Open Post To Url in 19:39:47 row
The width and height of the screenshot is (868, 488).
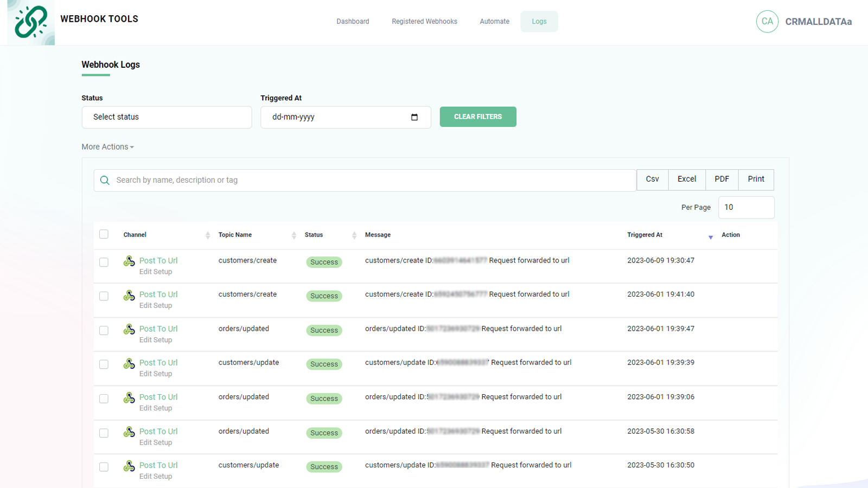[x=158, y=329]
